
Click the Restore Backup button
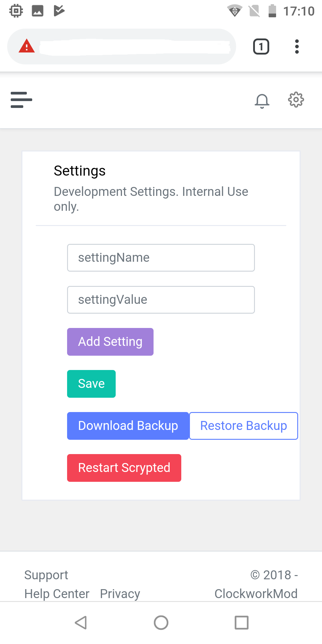[244, 426]
